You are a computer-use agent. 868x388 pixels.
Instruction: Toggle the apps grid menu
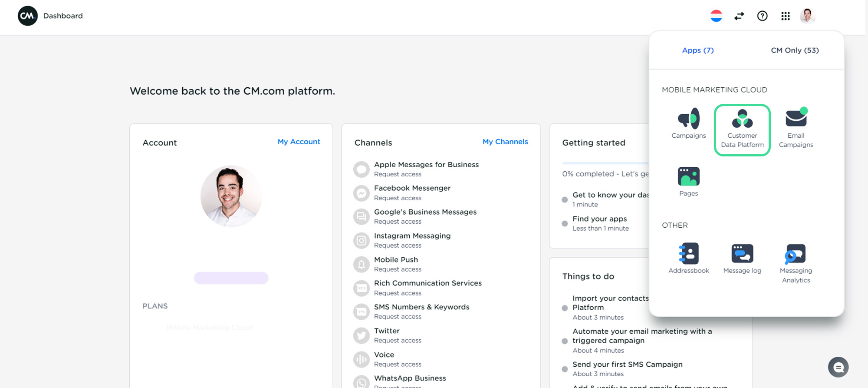(x=785, y=16)
